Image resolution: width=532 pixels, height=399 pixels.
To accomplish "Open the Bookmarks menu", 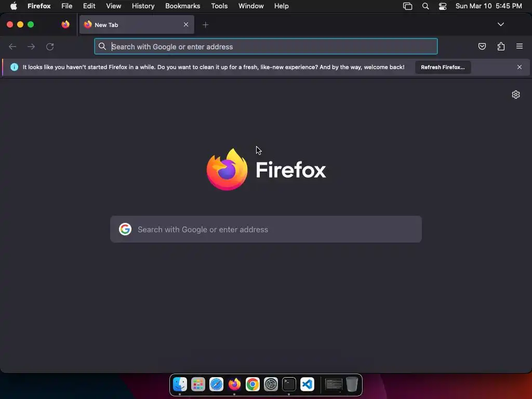I will pos(182,6).
